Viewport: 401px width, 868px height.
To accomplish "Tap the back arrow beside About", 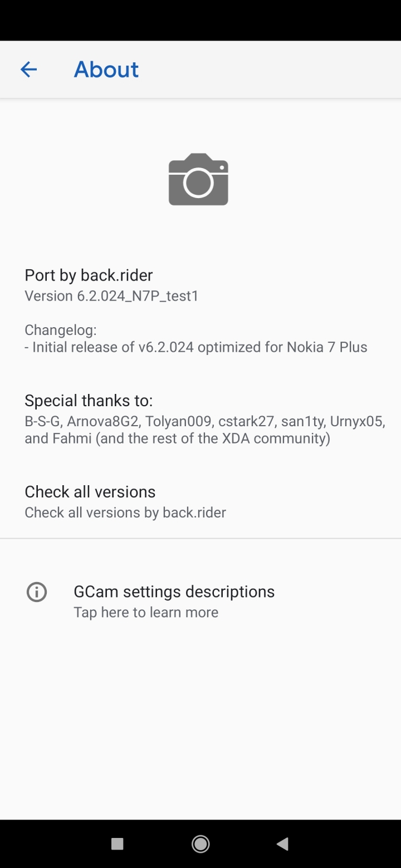I will (28, 69).
